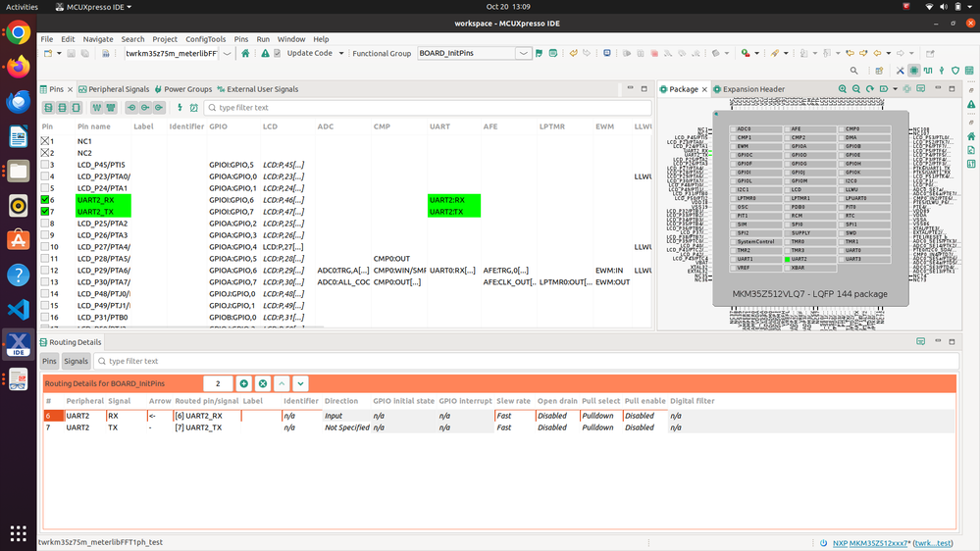Expand the New file dropdown arrow in toolbar
Image resolution: width=980 pixels, height=551 pixels.
tap(60, 53)
